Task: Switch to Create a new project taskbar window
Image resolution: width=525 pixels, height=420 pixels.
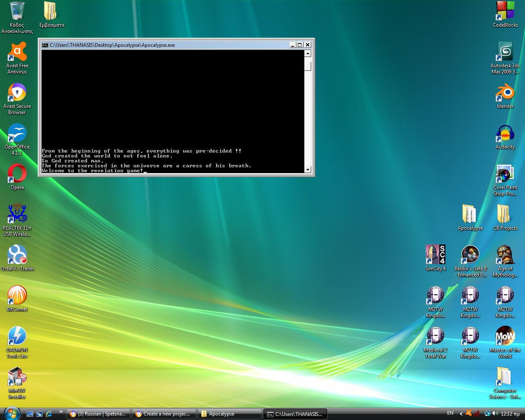Action: (x=164, y=414)
